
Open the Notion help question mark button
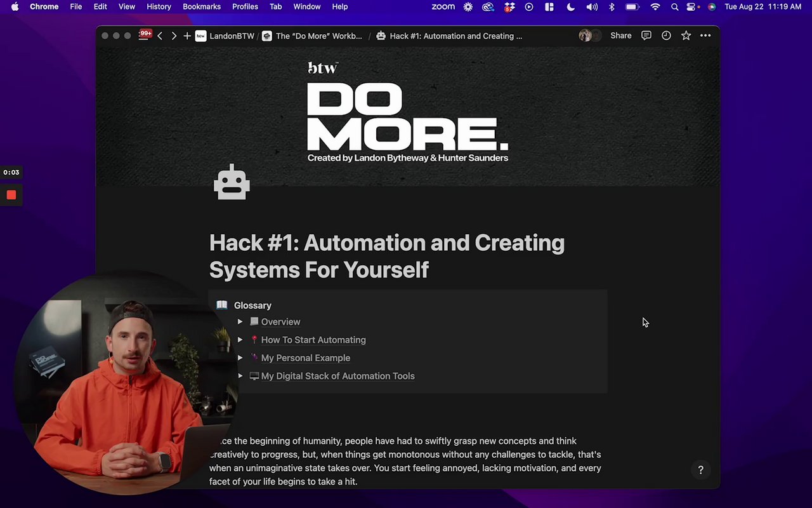(x=700, y=470)
